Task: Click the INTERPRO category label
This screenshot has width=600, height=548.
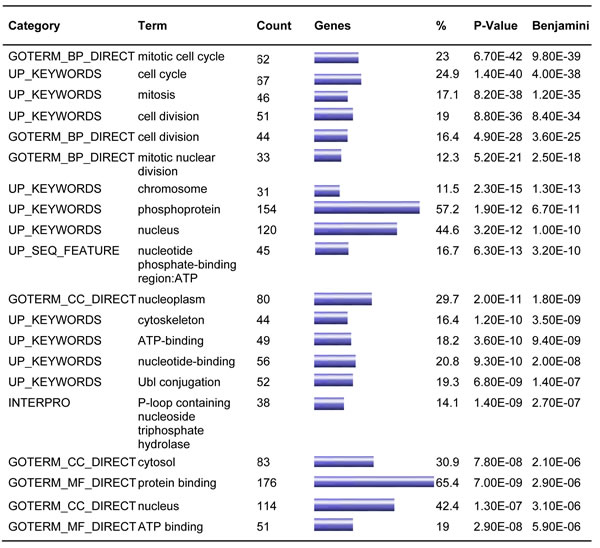Action: pos(39,403)
